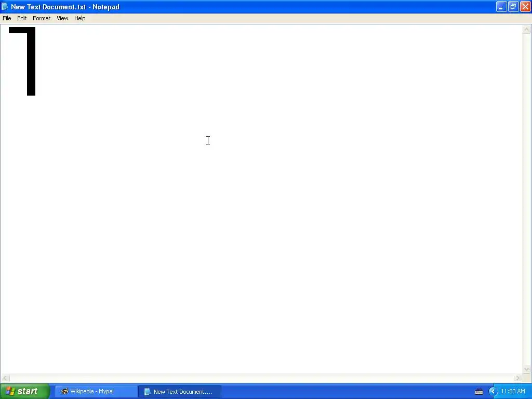Open the Edit menu
The width and height of the screenshot is (532, 399).
(x=22, y=18)
